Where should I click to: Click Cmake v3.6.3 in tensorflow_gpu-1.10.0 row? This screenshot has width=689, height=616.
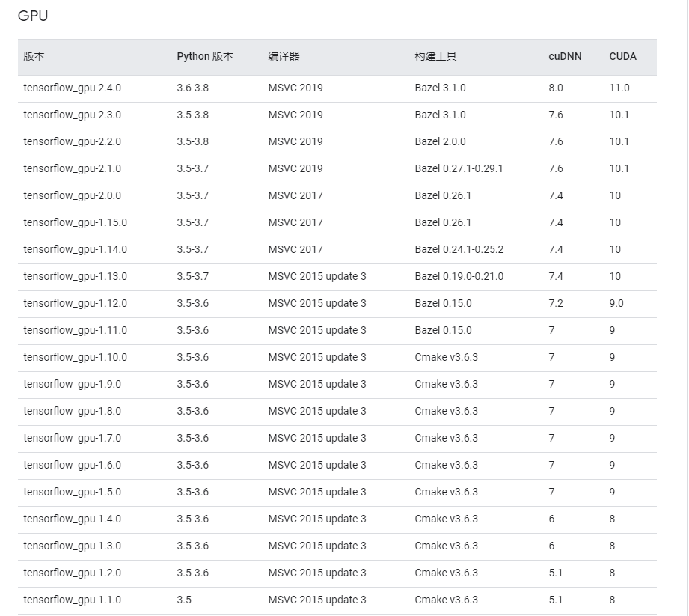(447, 357)
